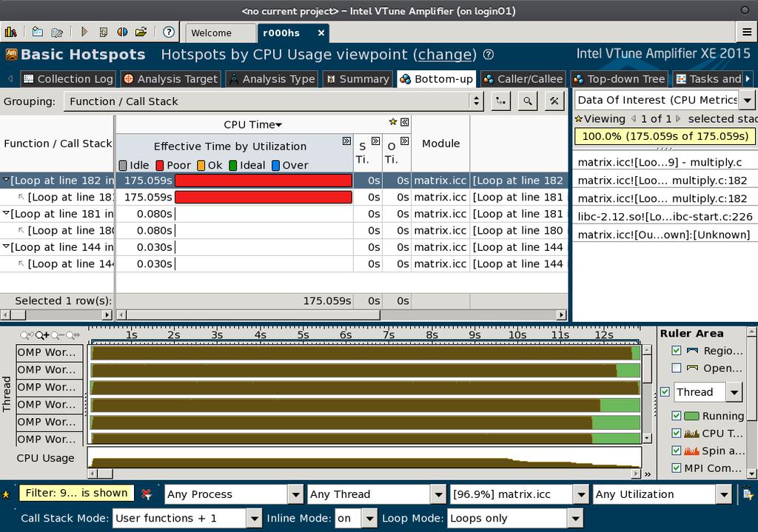Open the Inline Mode dropdown

pyautogui.click(x=369, y=519)
